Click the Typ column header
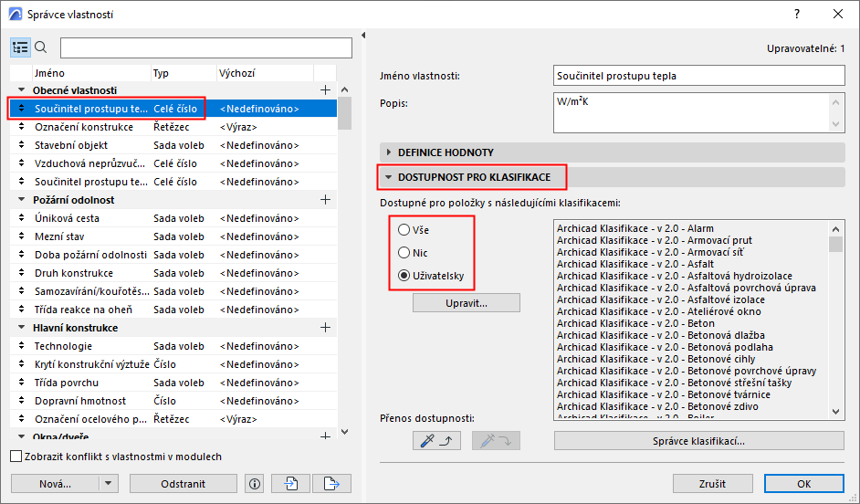 coord(184,73)
